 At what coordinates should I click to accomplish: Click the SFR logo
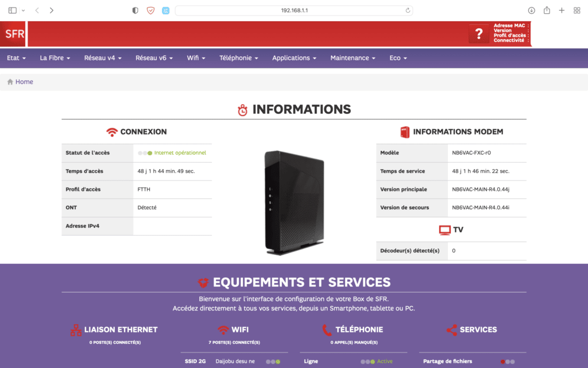(13, 34)
